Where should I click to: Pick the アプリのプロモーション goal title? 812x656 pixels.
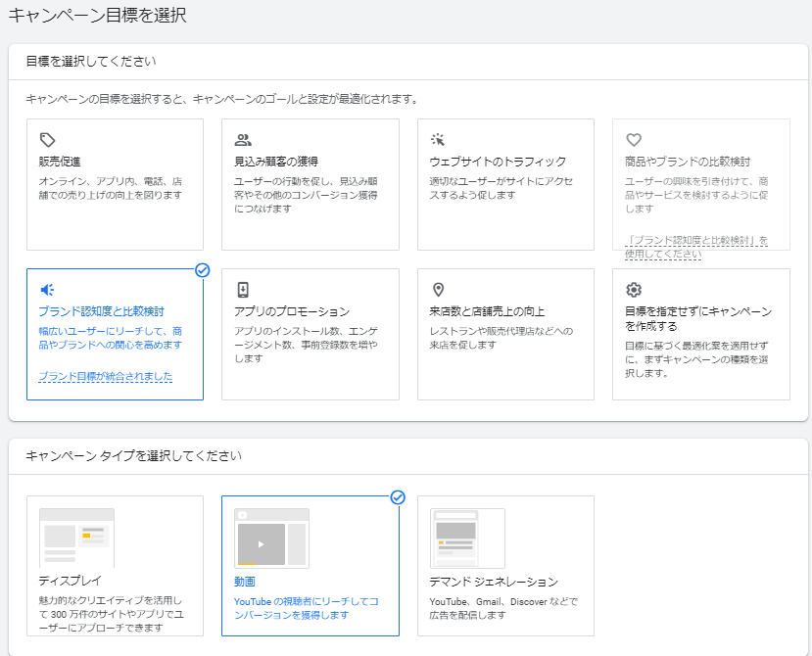[292, 311]
